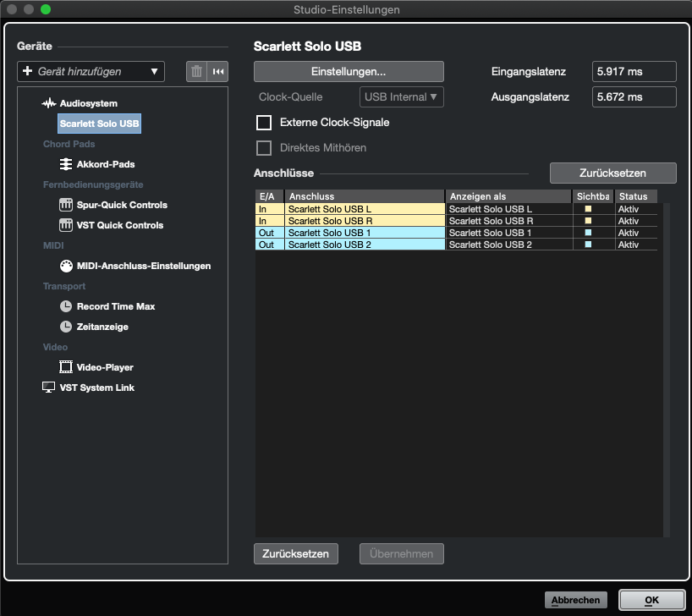This screenshot has height=616, width=692.
Task: Click the Video-Player film icon
Action: click(x=66, y=367)
